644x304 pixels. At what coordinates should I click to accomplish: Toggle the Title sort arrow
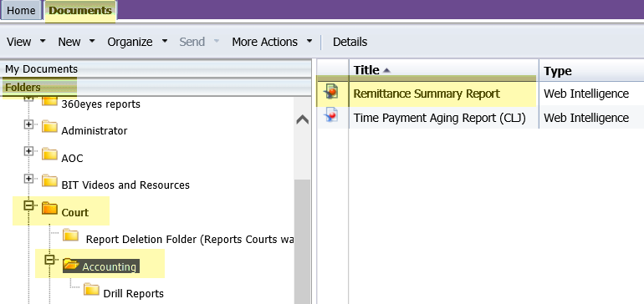[x=386, y=70]
